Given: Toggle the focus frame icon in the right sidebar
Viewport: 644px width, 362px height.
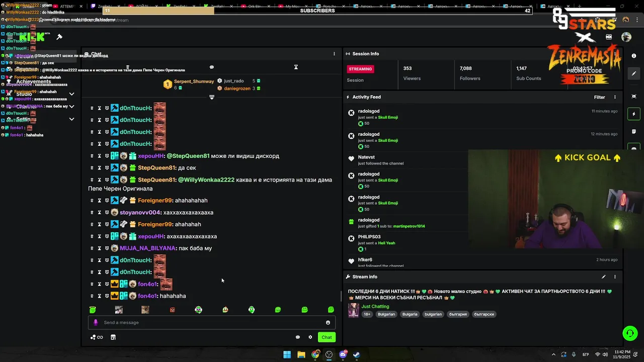Looking at the screenshot, I should point(634,96).
